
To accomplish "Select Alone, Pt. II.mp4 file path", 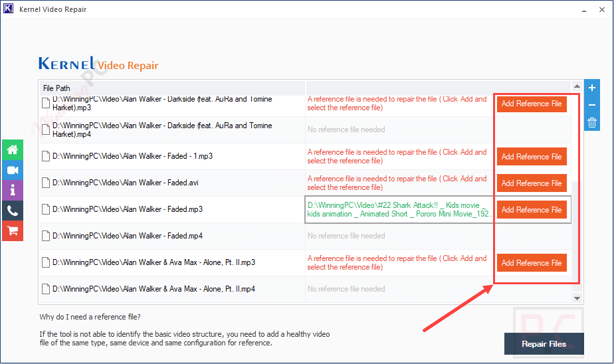I will (153, 289).
